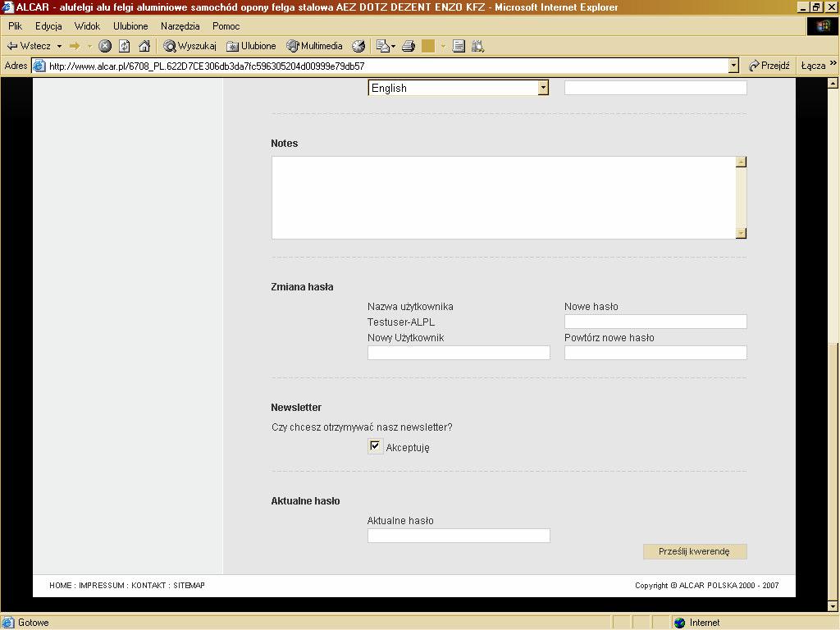Image resolution: width=840 pixels, height=630 pixels.
Task: Open the Plik menu
Action: click(15, 26)
